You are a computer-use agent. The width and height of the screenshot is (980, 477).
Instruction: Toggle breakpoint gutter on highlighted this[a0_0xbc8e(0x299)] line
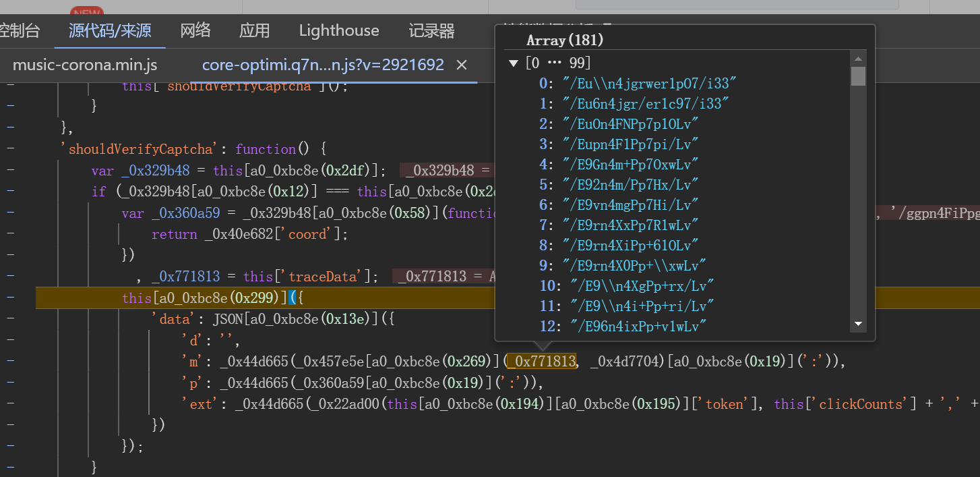[x=9, y=298]
